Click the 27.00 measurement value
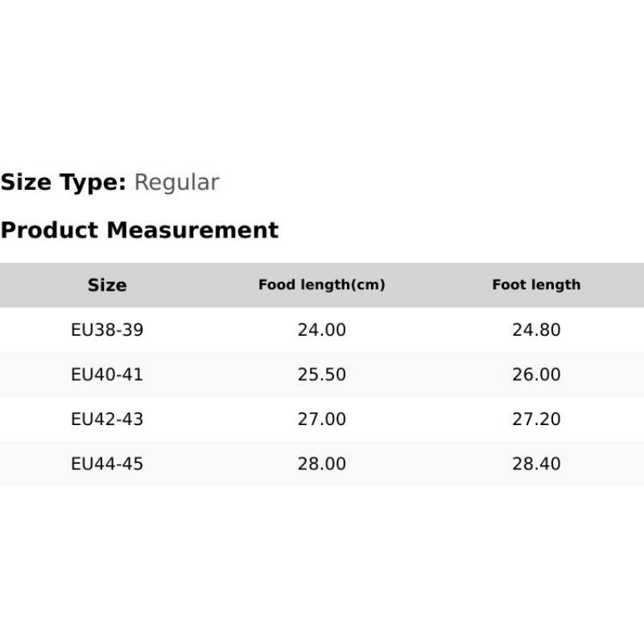Screen dimensions: 644x644 pyautogui.click(x=321, y=419)
